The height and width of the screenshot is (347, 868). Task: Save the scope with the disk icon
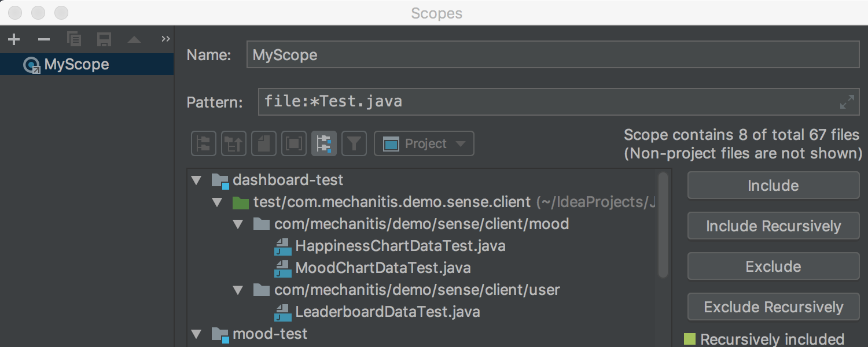tap(104, 39)
